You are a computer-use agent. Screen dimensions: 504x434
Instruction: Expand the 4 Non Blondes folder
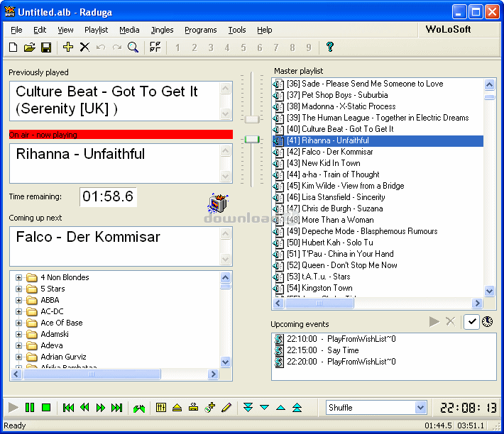coord(18,278)
